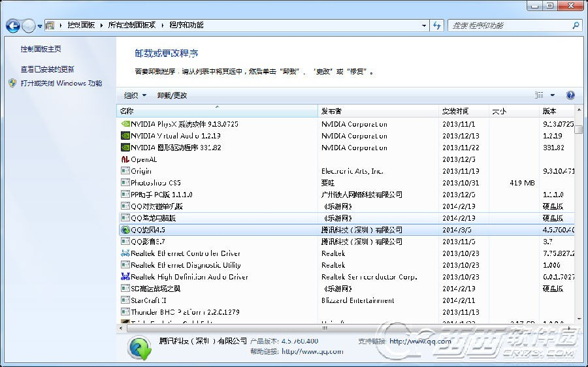This screenshot has width=588, height=367.
Task: Open 查看已安装的更新 link
Action: [x=47, y=69]
